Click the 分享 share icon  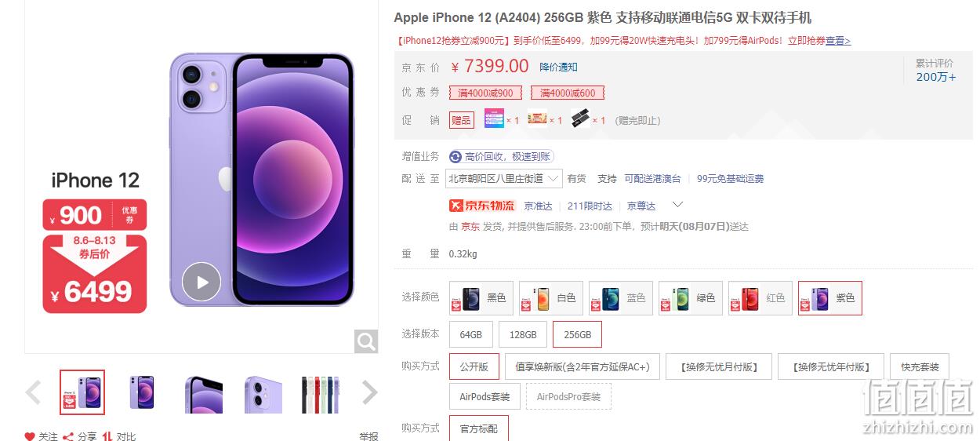tap(68, 436)
